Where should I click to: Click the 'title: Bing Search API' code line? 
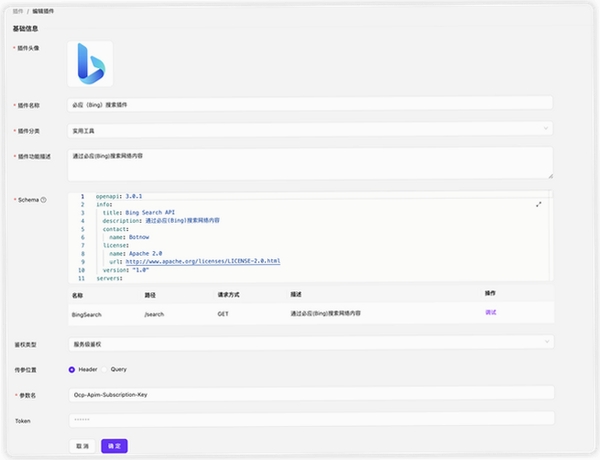[139, 212]
